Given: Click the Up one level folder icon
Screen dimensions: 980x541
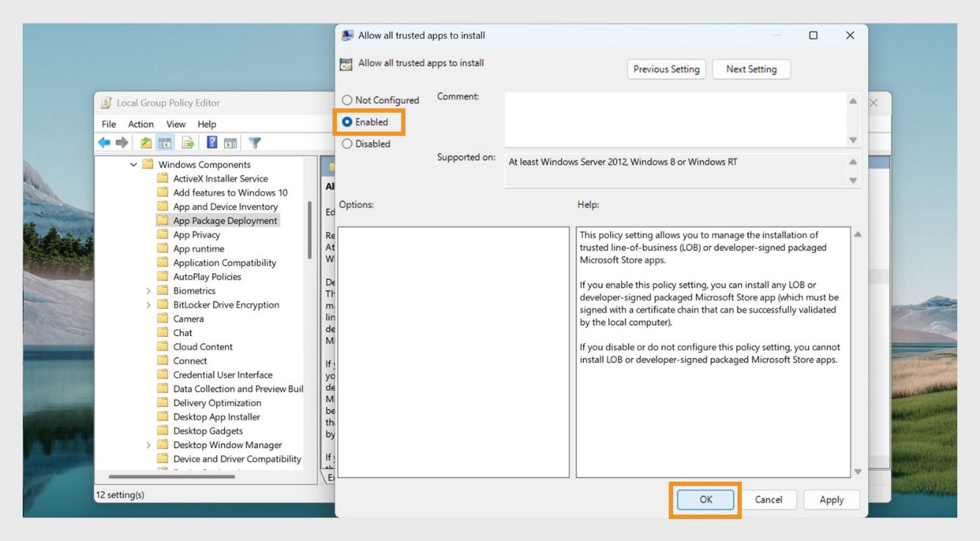Looking at the screenshot, I should pyautogui.click(x=146, y=143).
